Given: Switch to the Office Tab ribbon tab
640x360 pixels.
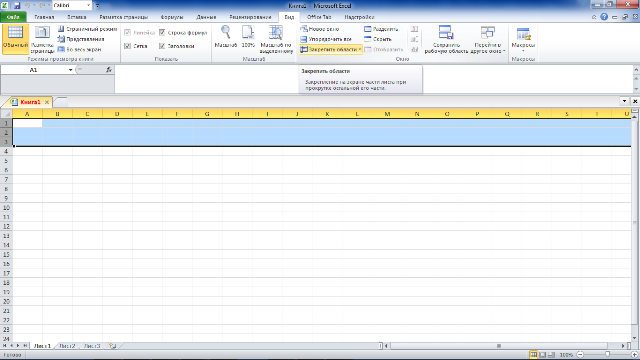Looking at the screenshot, I should pos(319,17).
